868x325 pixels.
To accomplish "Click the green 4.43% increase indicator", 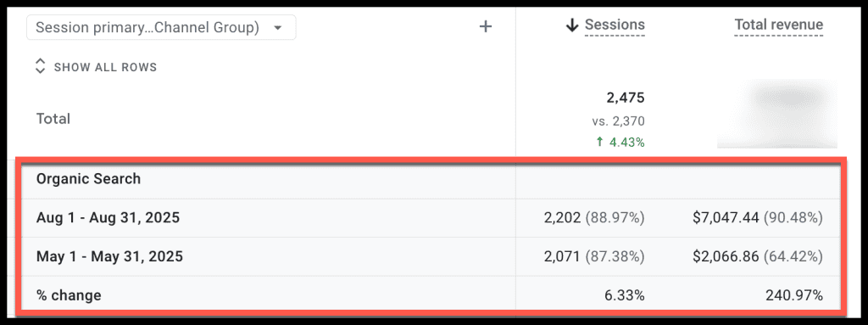I will coord(620,143).
